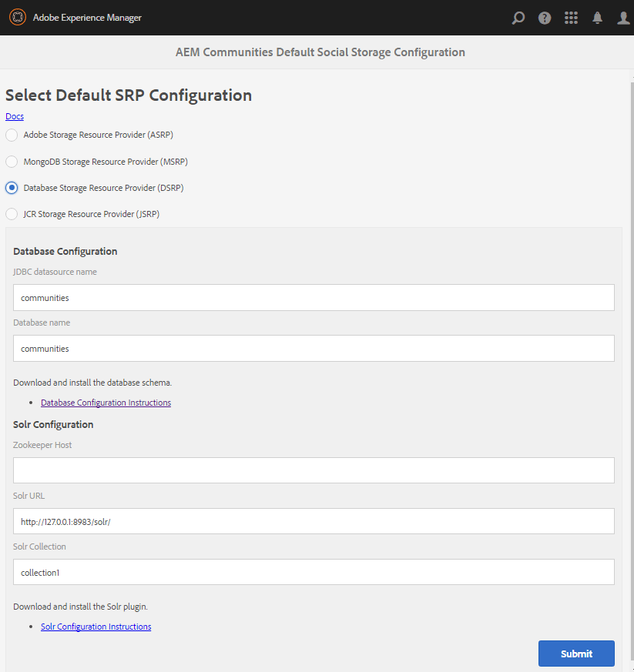634x672 pixels.
Task: Open the Solutions grid icon
Action: (x=571, y=18)
